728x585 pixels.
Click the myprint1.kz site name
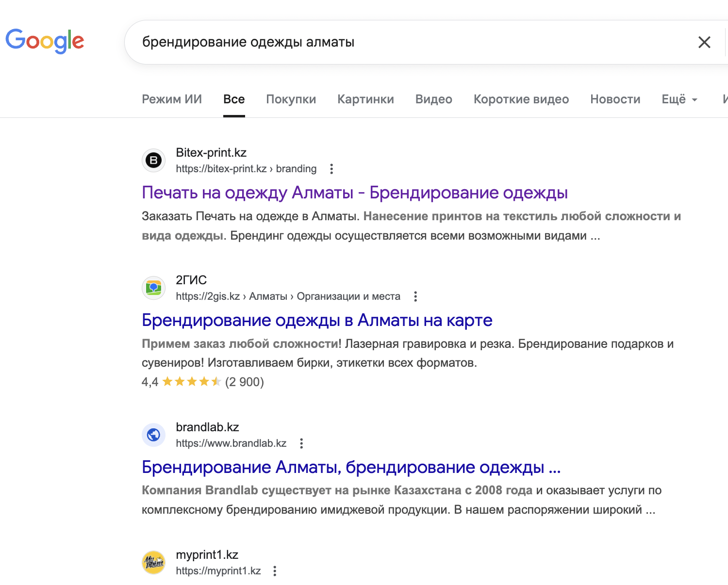coord(207,554)
